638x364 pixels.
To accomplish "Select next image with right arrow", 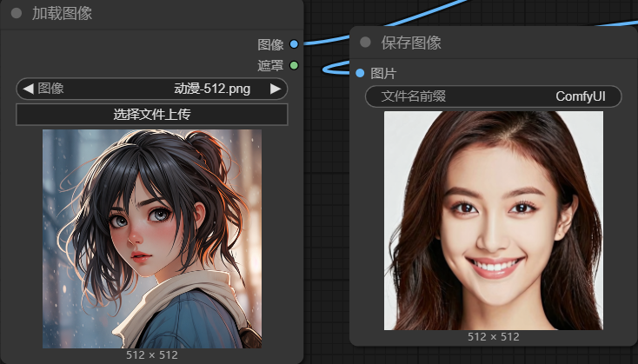I will point(276,89).
